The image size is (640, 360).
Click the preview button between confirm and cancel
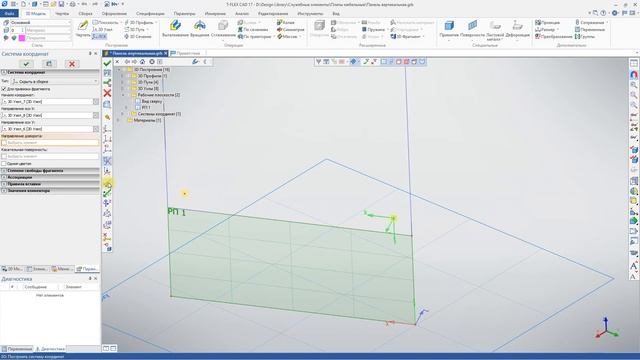[x=49, y=64]
